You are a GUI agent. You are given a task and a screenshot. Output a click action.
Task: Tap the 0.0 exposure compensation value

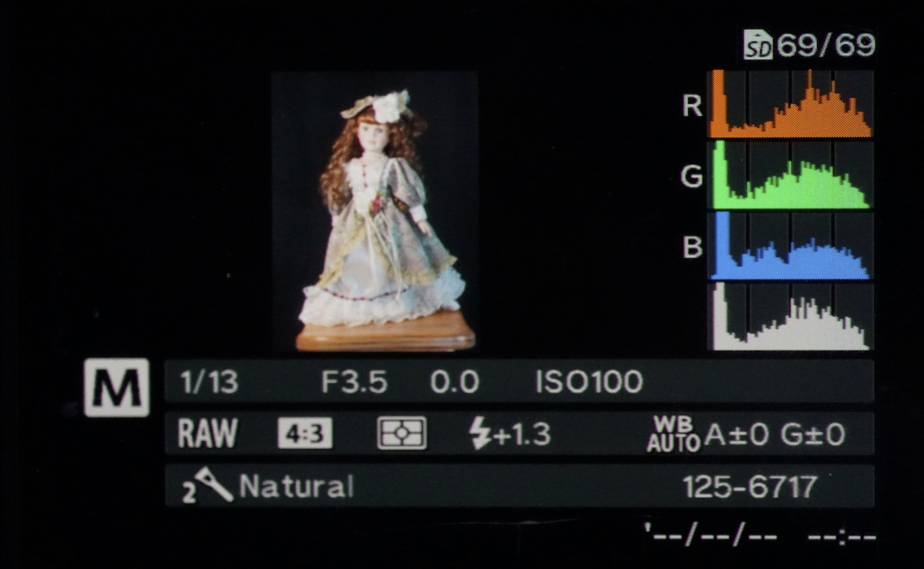tap(454, 382)
